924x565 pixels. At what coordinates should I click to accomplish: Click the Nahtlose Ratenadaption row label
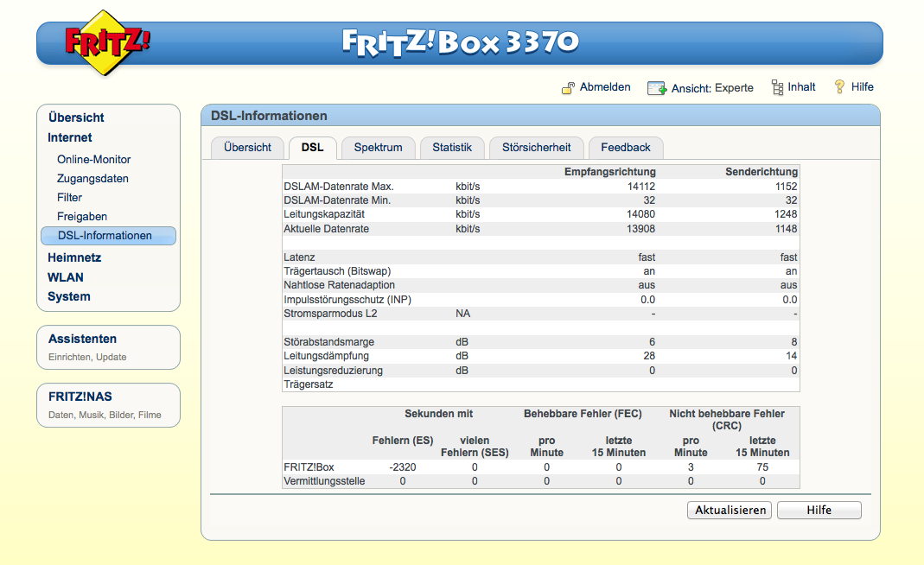[x=340, y=285]
